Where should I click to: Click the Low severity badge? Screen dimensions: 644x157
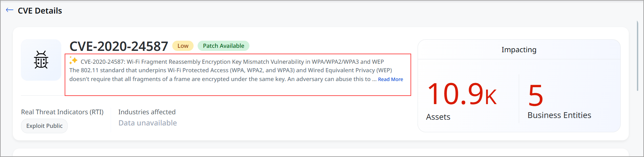(183, 46)
